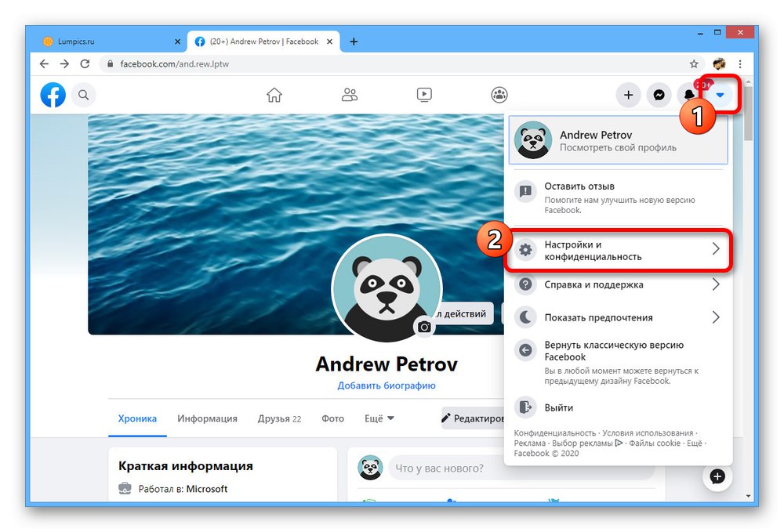The height and width of the screenshot is (532, 784).
Task: Switch to Хроника tab
Action: point(137,418)
